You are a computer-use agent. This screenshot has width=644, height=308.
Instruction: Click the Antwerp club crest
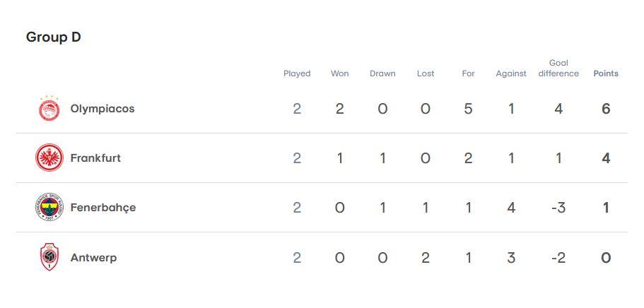point(49,257)
